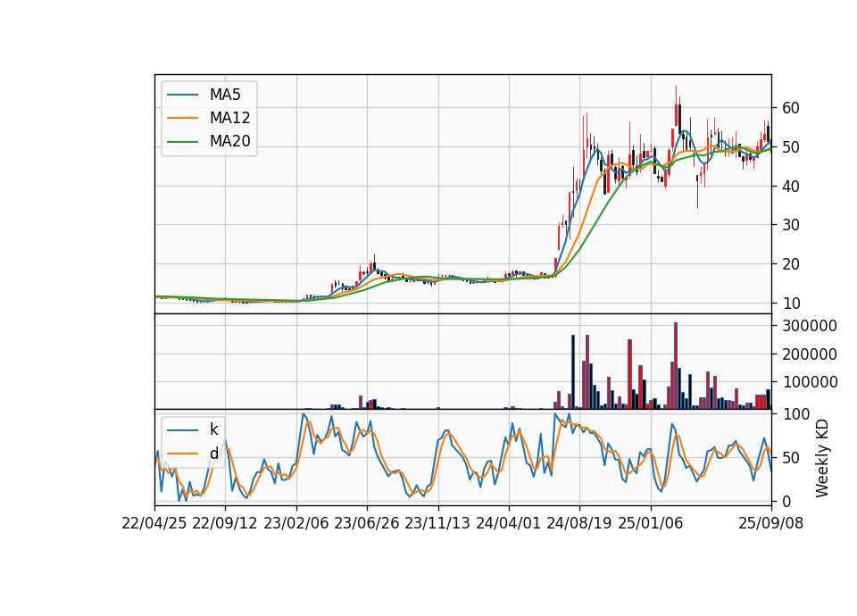Viewport: 857px width, 616px height.
Task: Click the 23/02/06 date tick label
Action: coord(296,523)
